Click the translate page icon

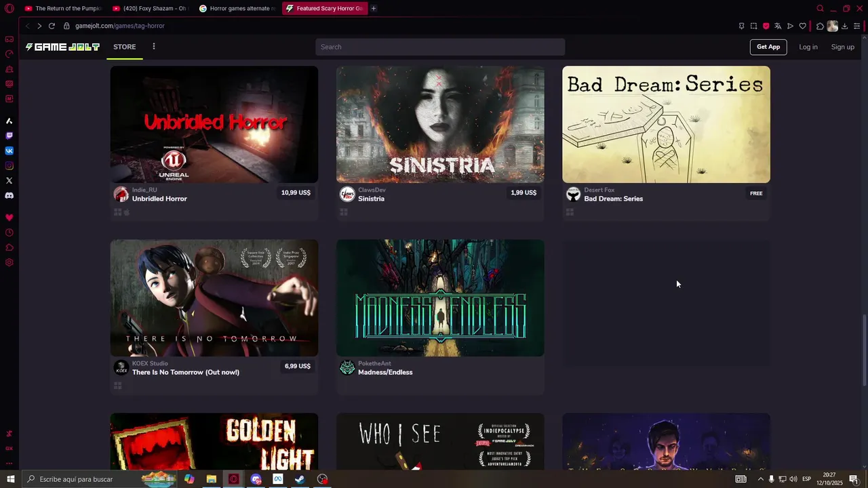[778, 26]
